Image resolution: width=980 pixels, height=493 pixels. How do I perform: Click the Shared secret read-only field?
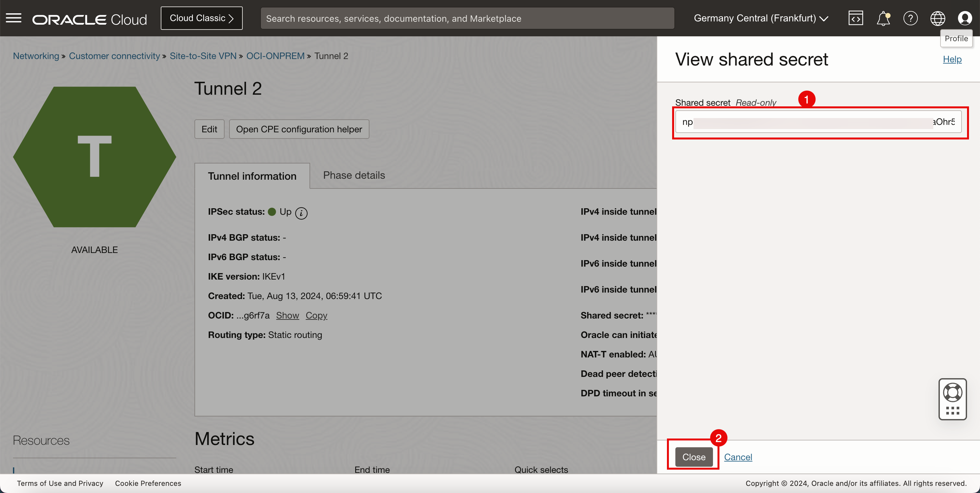(x=818, y=122)
